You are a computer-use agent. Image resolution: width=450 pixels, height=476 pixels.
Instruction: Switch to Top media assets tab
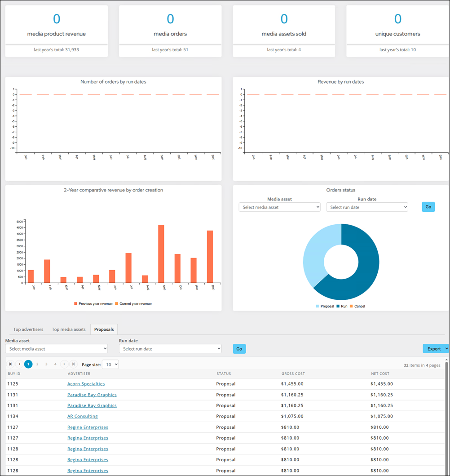click(x=69, y=329)
